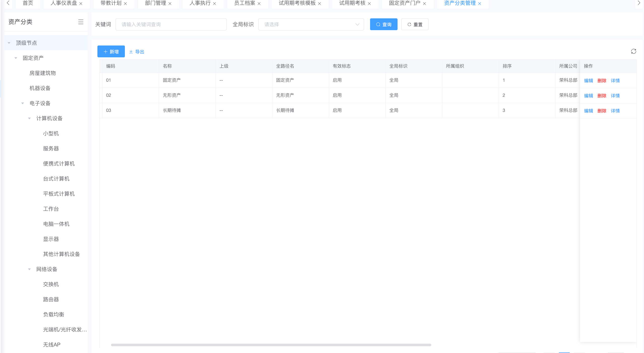
Task: Select 服务器 in the asset tree
Action: (x=51, y=149)
